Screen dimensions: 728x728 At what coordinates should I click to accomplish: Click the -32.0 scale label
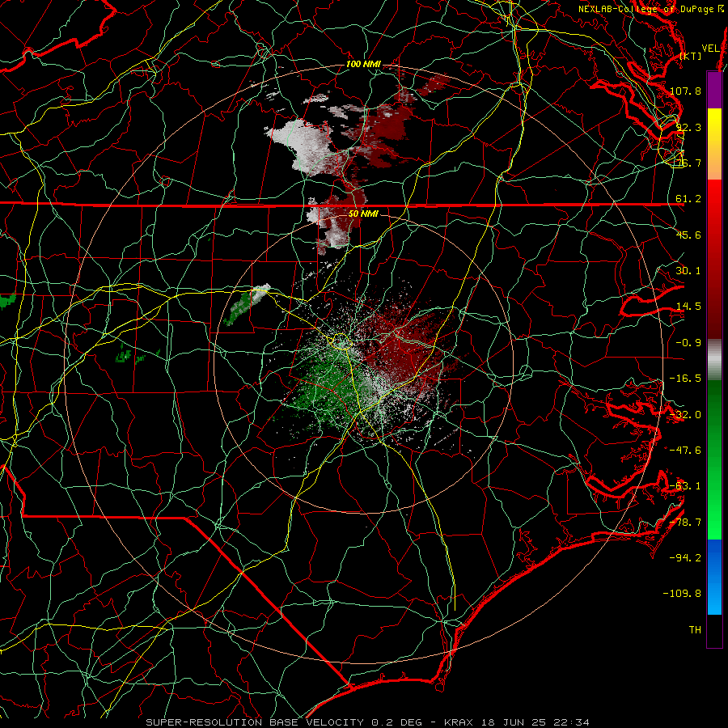[x=685, y=415]
